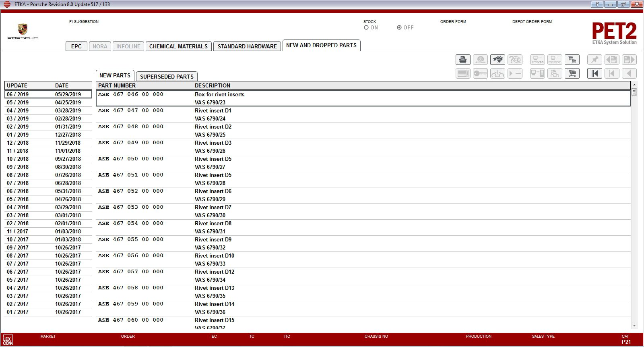Open the single shopping cart icon

point(572,73)
